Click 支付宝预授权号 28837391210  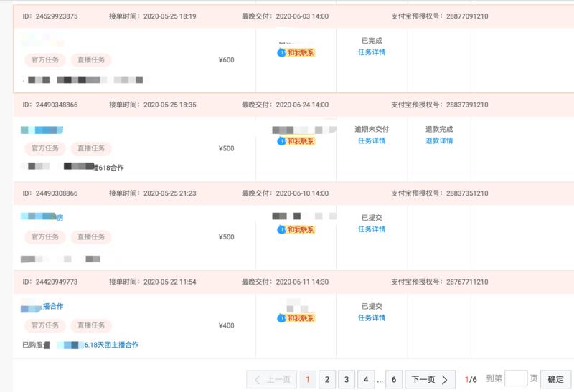[439, 105]
